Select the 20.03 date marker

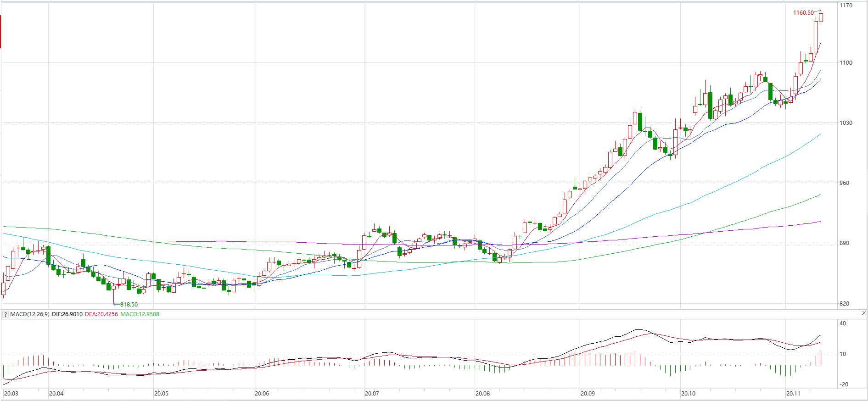click(11, 394)
